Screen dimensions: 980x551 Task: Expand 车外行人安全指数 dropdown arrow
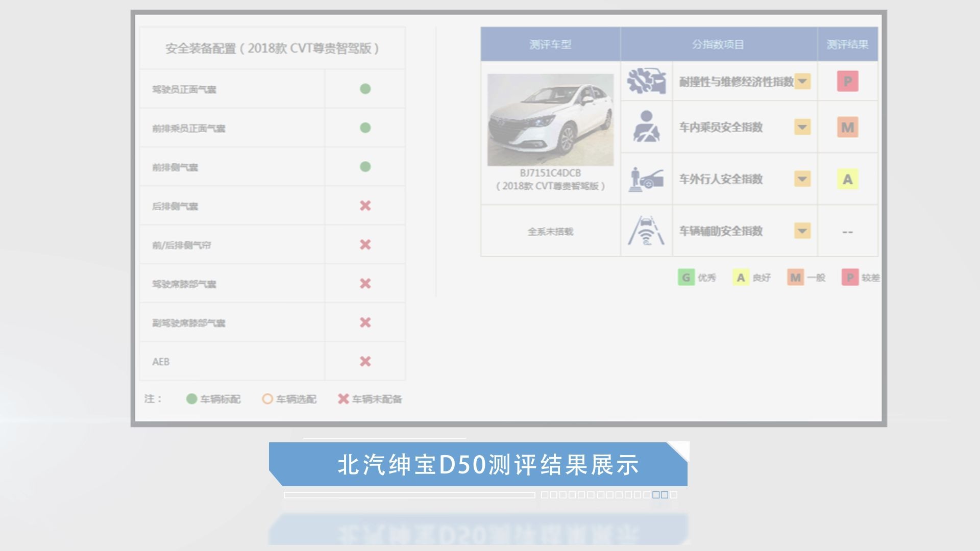(802, 179)
